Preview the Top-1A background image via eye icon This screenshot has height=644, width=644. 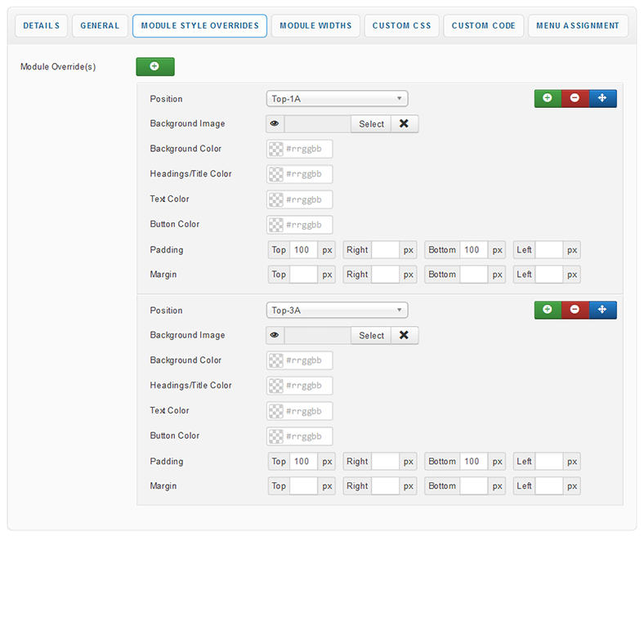(275, 124)
